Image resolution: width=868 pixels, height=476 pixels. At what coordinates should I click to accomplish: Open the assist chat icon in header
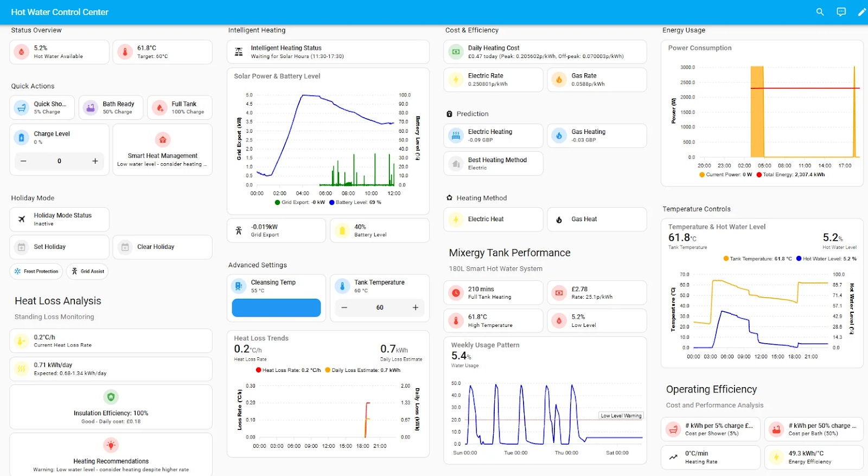tap(841, 12)
